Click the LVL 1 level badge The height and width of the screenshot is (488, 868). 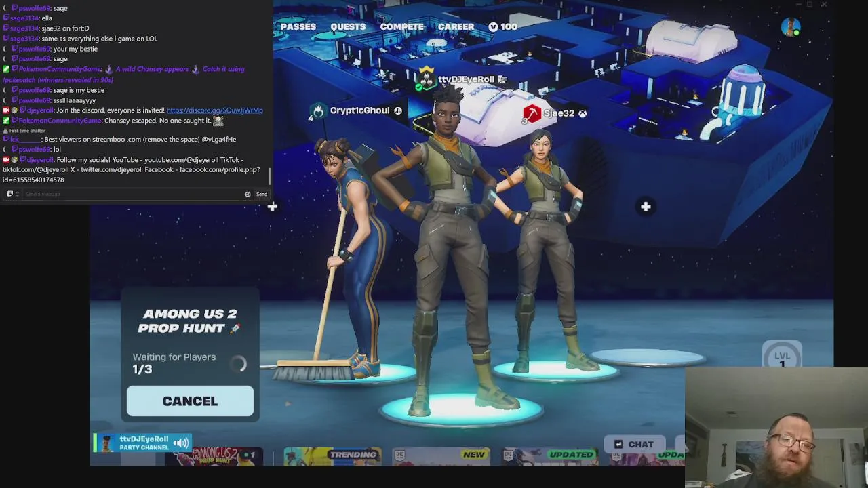pyautogui.click(x=783, y=357)
